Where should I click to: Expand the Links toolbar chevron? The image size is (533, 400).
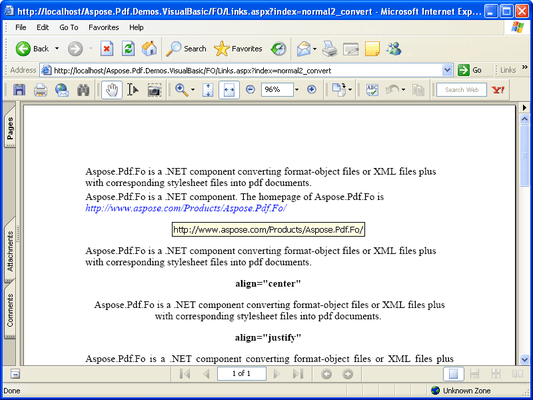click(x=525, y=67)
